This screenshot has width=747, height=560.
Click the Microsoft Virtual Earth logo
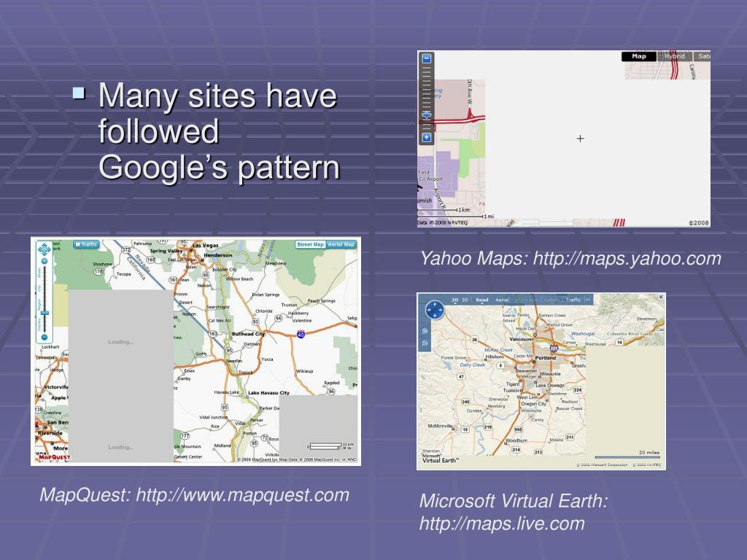440,459
